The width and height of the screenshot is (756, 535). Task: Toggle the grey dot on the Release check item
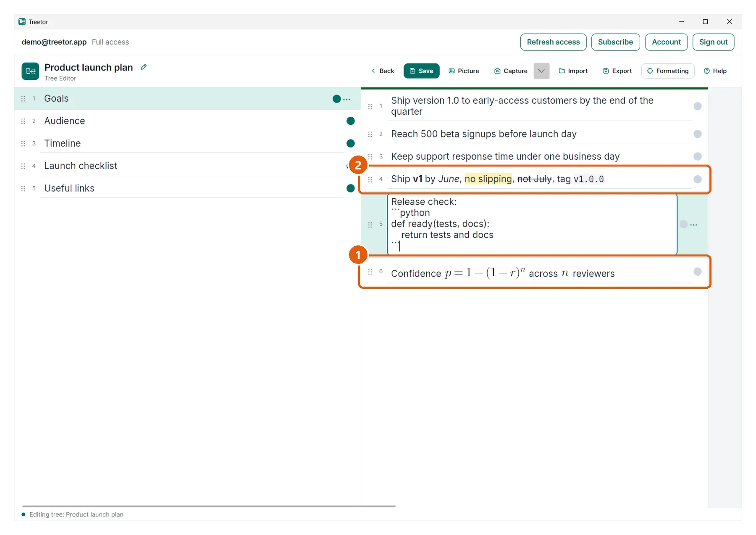[684, 224]
